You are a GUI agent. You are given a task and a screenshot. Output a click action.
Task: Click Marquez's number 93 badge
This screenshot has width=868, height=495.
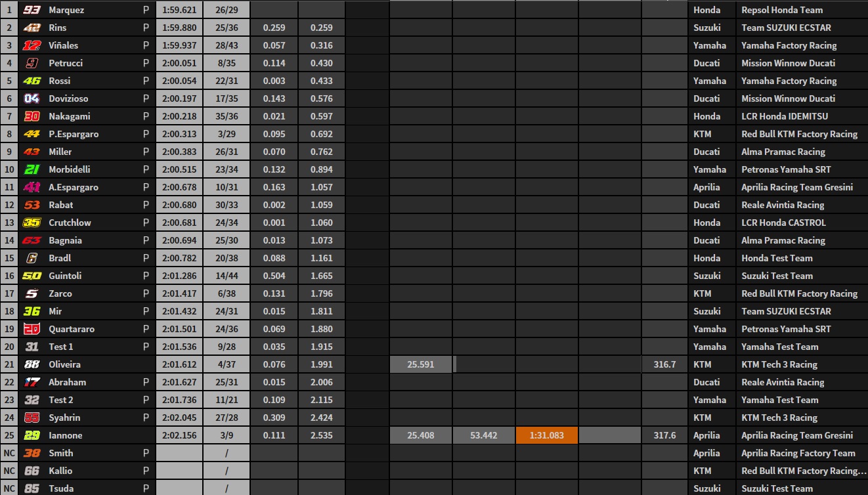(32, 10)
